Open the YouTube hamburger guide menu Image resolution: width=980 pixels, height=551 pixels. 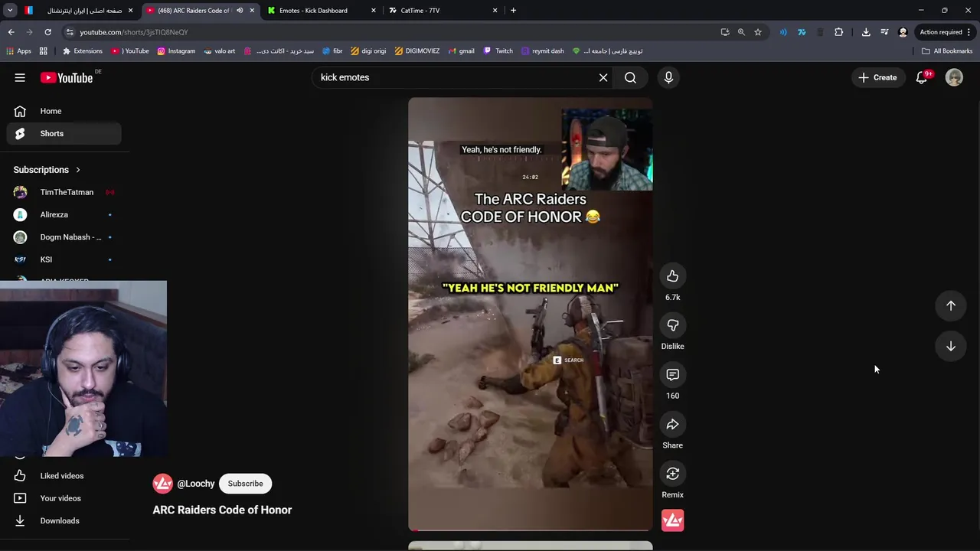point(20,77)
